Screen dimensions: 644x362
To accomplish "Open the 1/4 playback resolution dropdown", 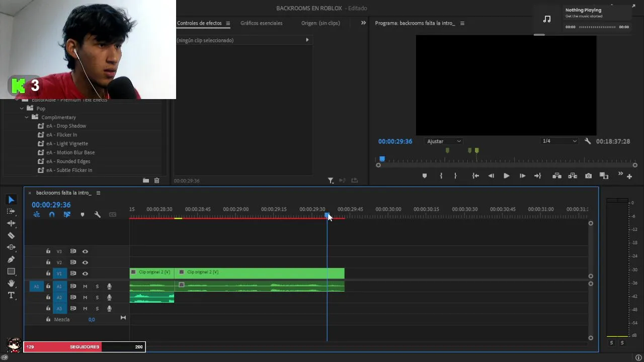I will pyautogui.click(x=559, y=141).
